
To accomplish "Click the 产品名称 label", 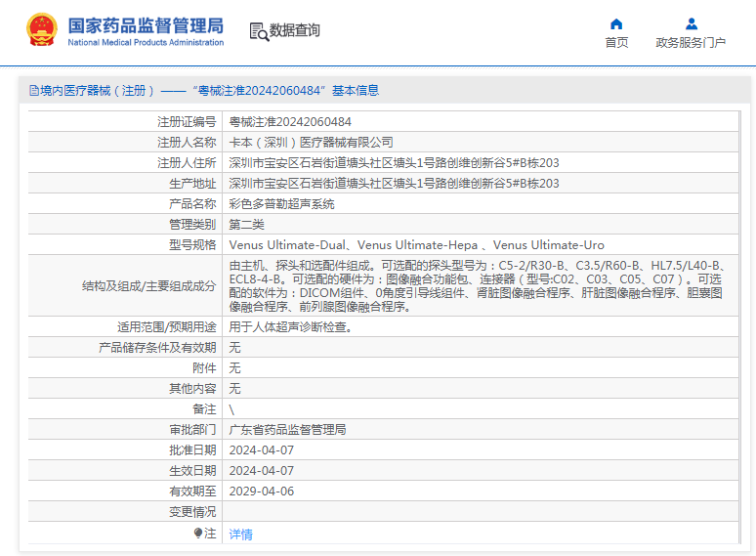I will click(x=192, y=204).
